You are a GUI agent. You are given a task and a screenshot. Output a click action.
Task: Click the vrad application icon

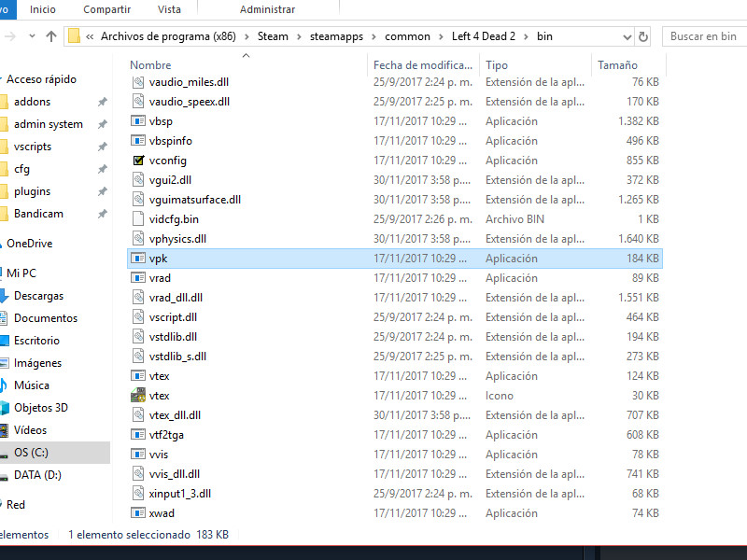coord(138,277)
